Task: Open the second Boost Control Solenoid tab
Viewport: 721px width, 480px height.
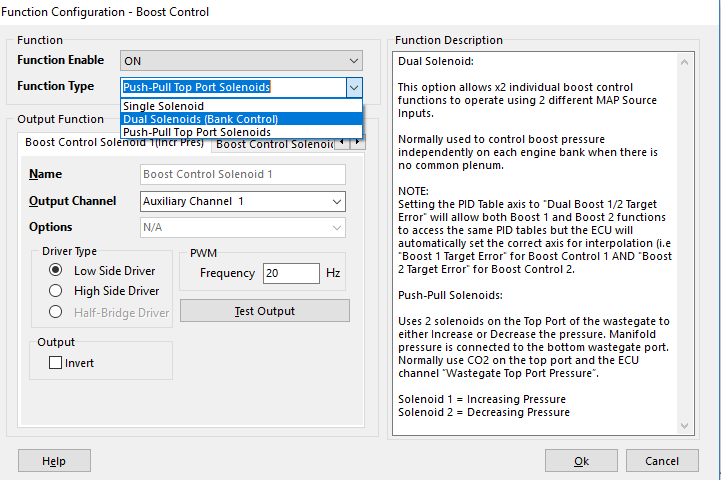Action: pos(272,144)
